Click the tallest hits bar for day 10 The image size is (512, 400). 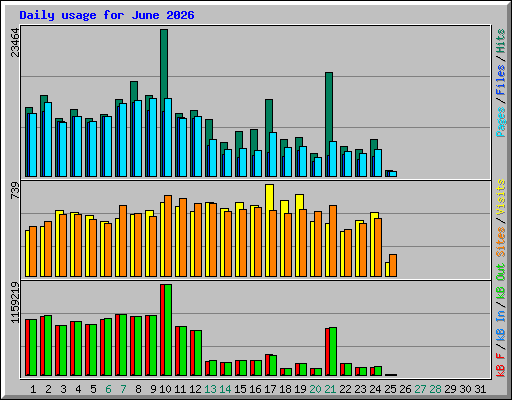(164, 63)
